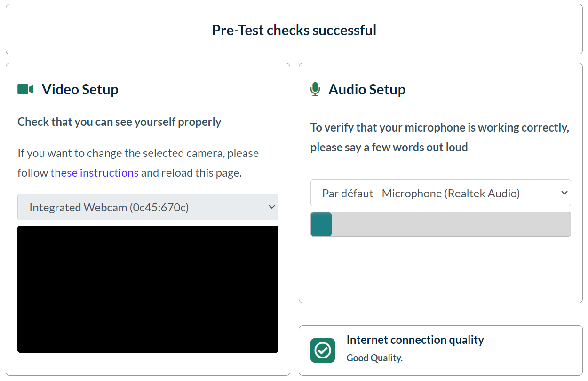The width and height of the screenshot is (588, 381).
Task: Click the chevron on the microphone selector
Action: [x=564, y=193]
